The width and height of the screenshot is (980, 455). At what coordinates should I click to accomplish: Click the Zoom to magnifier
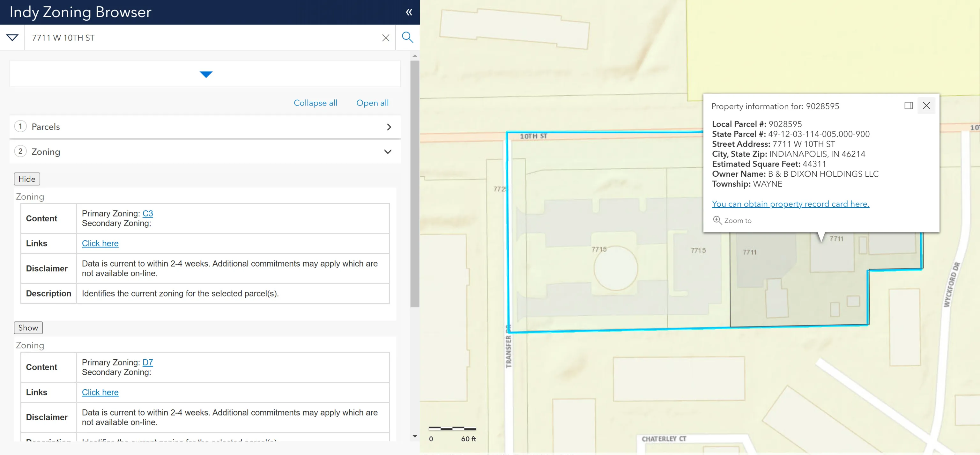[717, 220]
